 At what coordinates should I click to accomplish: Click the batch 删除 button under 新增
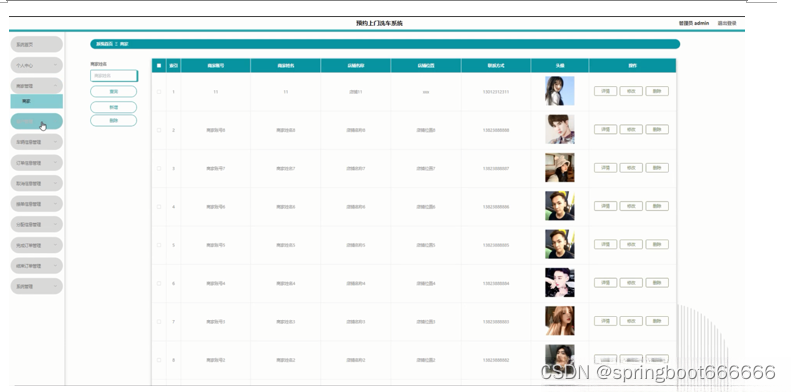click(x=114, y=121)
